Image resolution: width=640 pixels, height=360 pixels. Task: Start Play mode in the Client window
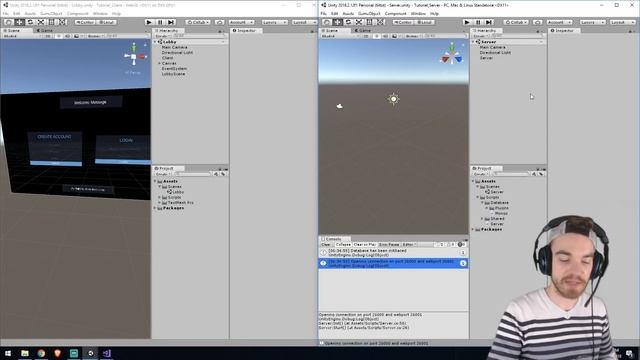(x=149, y=22)
